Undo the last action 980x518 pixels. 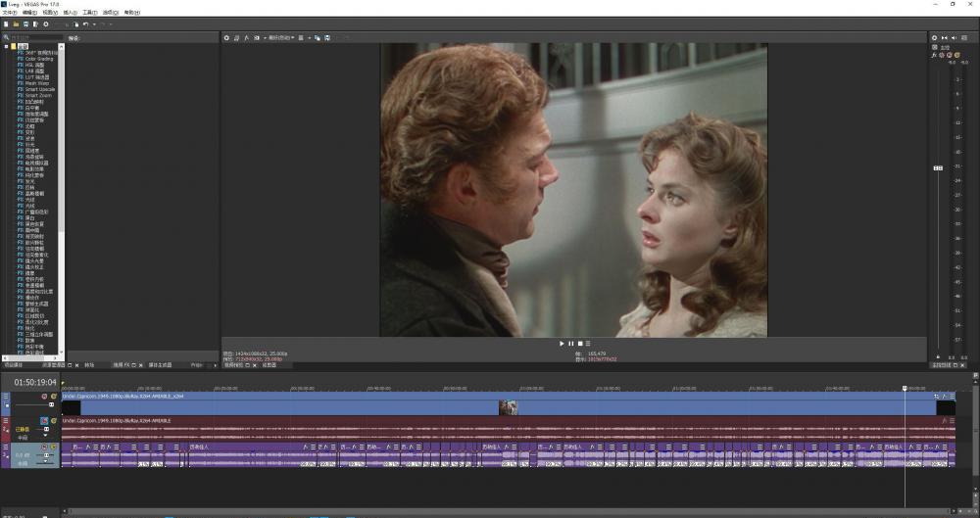85,24
